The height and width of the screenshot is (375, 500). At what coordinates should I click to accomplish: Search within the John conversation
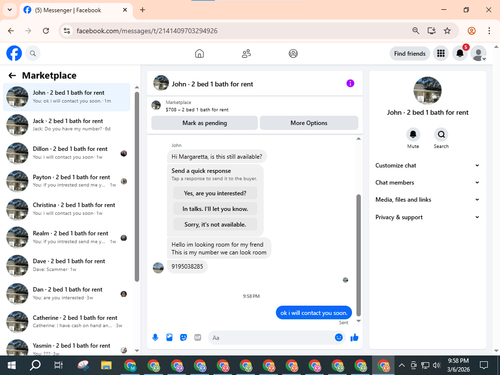coord(441,135)
